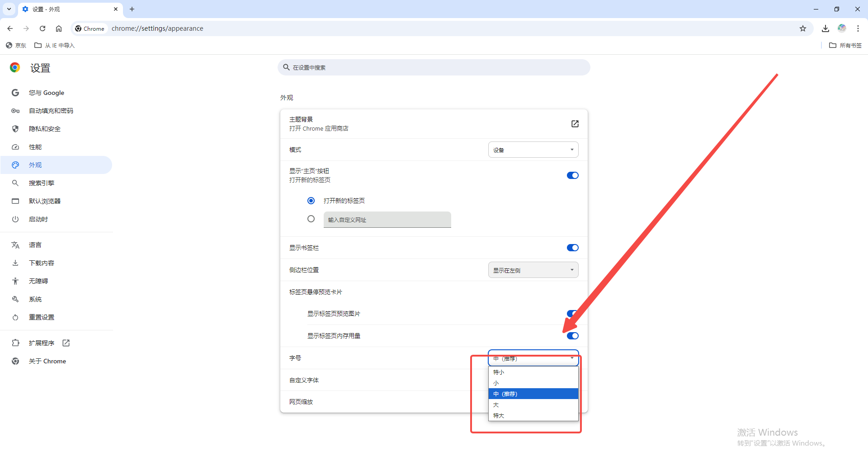Click the 在设置中搜索 search box
Image resolution: width=868 pixels, height=470 pixels.
[x=434, y=67]
